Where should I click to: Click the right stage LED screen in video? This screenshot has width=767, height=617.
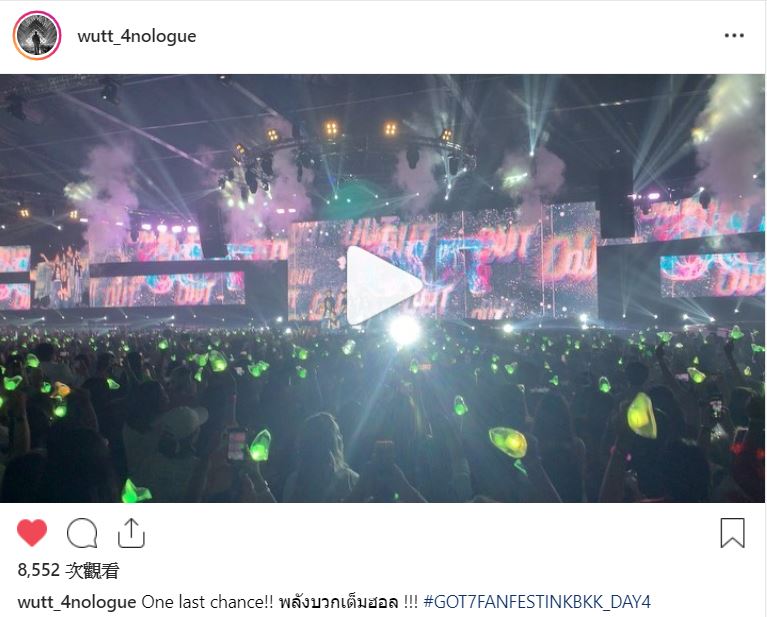tap(712, 275)
